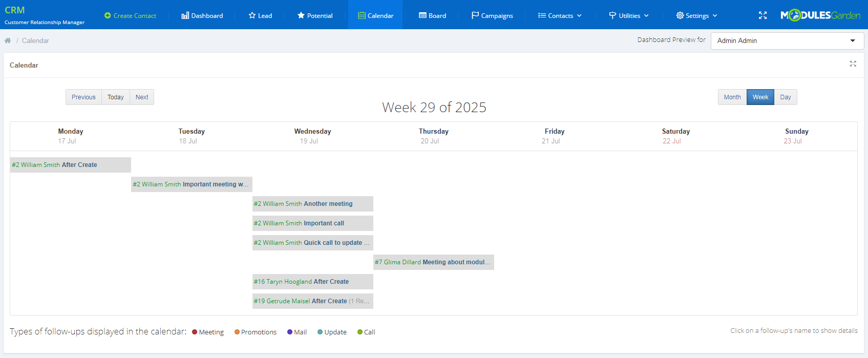Switch calendar to Month view
This screenshot has width=868, height=358.
tap(732, 97)
